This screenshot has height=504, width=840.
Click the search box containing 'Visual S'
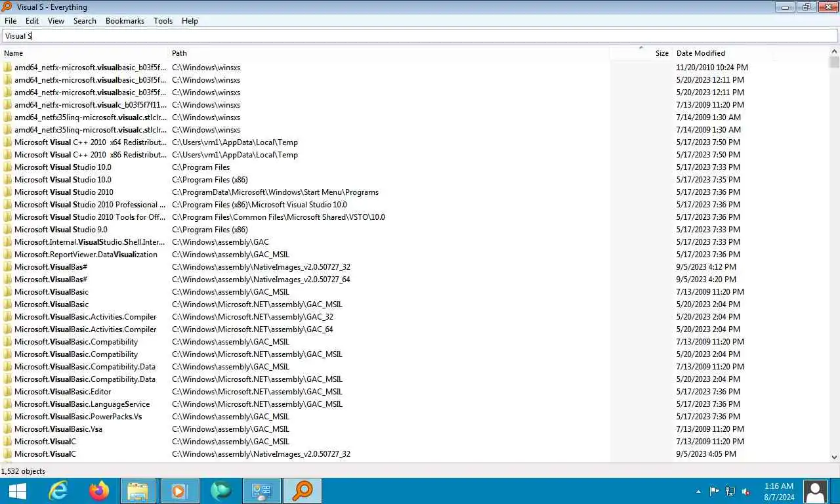coord(420,36)
